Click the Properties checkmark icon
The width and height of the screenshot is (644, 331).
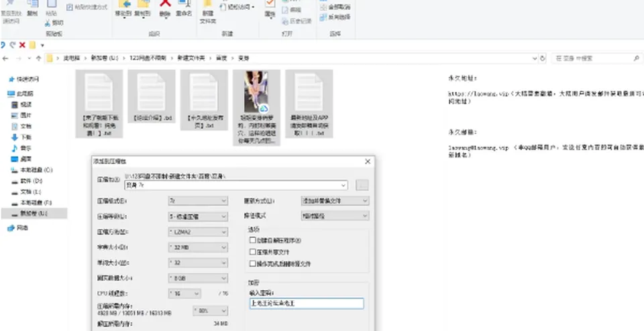[x=270, y=4]
